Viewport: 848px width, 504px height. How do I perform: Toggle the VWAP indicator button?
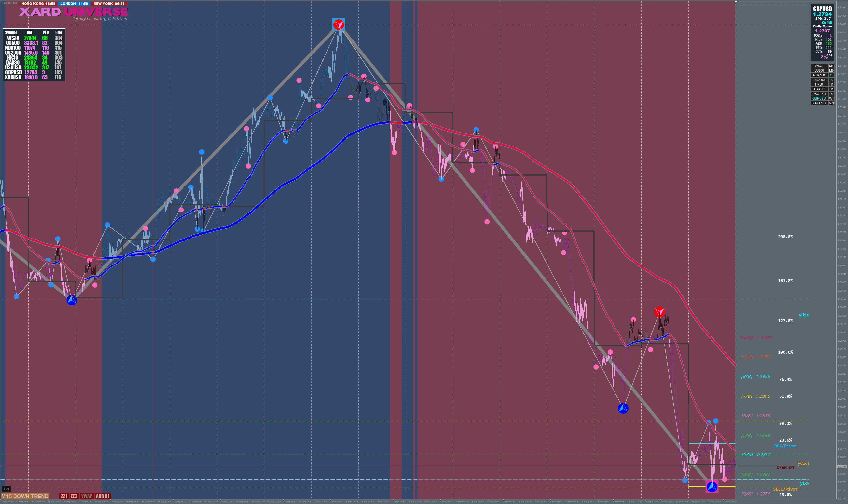(x=87, y=496)
